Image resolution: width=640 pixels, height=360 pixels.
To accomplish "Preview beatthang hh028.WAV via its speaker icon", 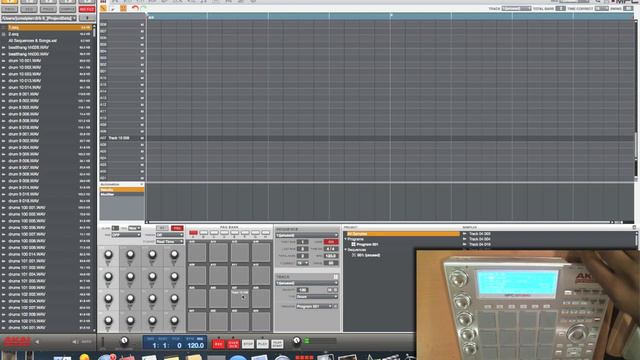I will click(x=4, y=47).
